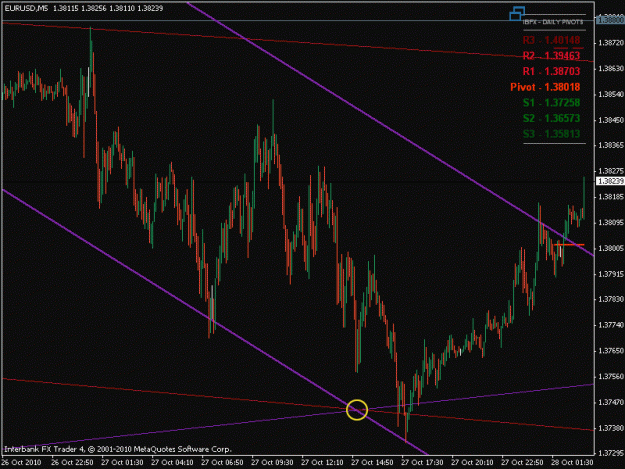Select the IBFX - DAILY PIVOTS header
625x469 pixels.
[553, 22]
